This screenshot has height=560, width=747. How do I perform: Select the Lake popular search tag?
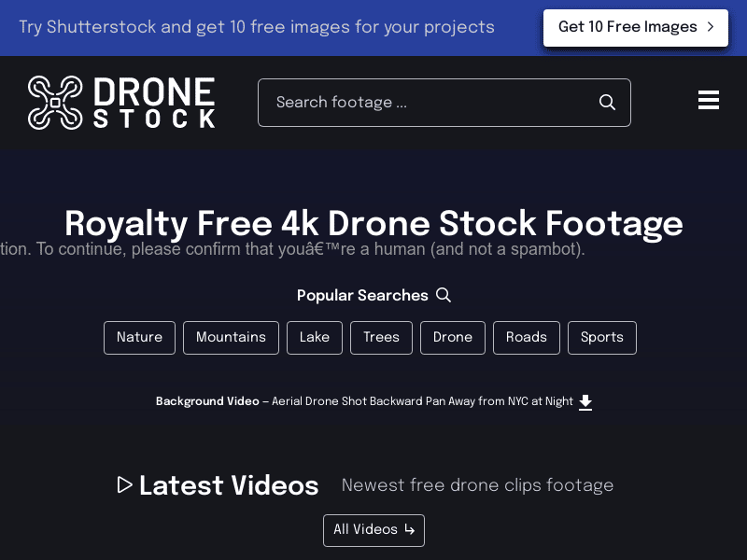click(x=315, y=338)
